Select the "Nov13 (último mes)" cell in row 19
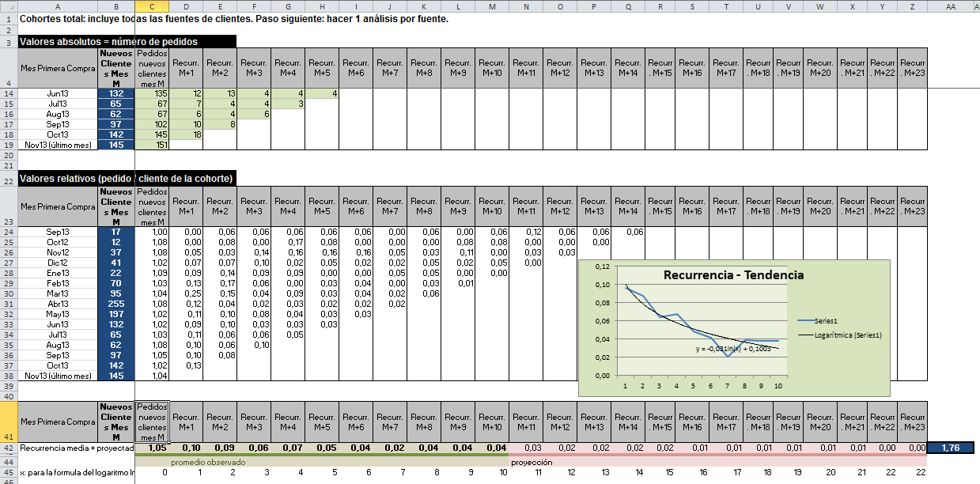The height and width of the screenshot is (484, 980). [57, 145]
